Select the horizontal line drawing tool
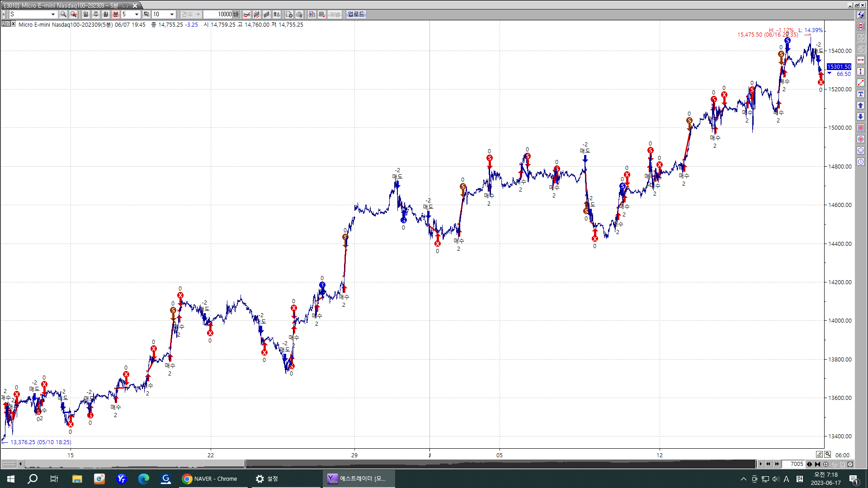This screenshot has width=868, height=488. coord(861,60)
